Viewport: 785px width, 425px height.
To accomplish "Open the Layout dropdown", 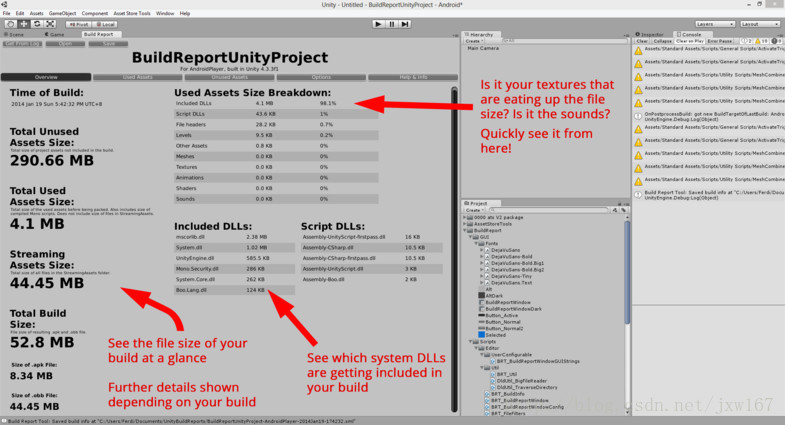I will 759,24.
